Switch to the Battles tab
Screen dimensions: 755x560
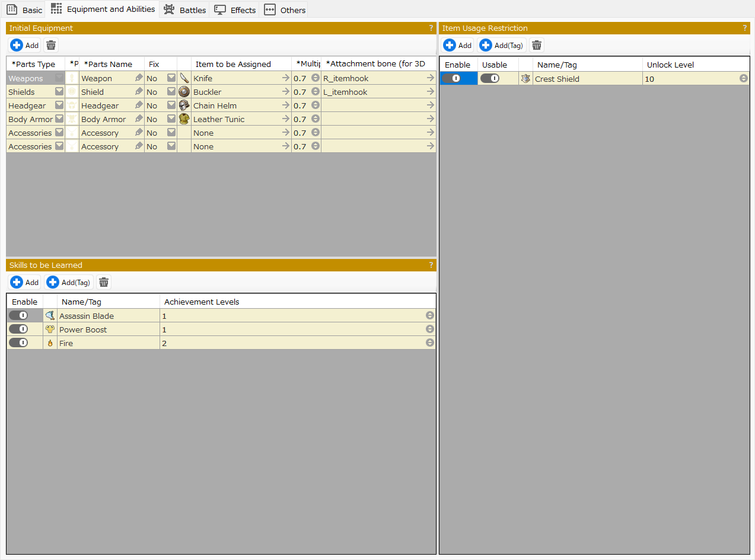[185, 10]
